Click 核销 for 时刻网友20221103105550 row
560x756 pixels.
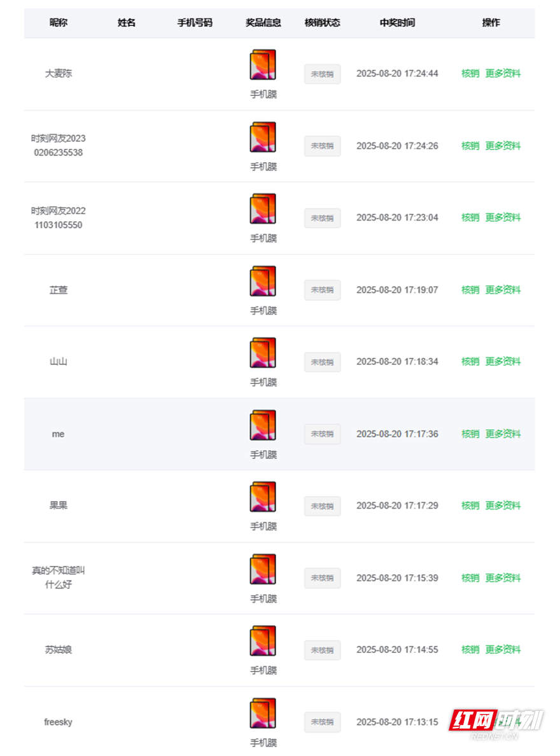tap(470, 217)
